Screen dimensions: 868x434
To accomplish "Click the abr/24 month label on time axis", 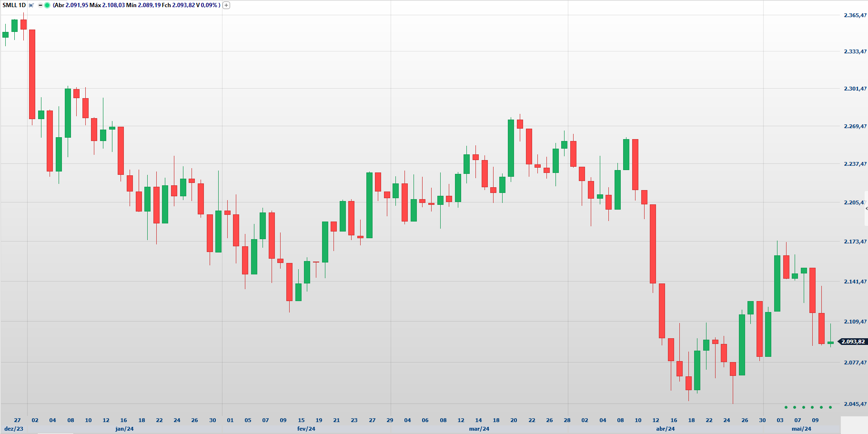I will pos(665,429).
